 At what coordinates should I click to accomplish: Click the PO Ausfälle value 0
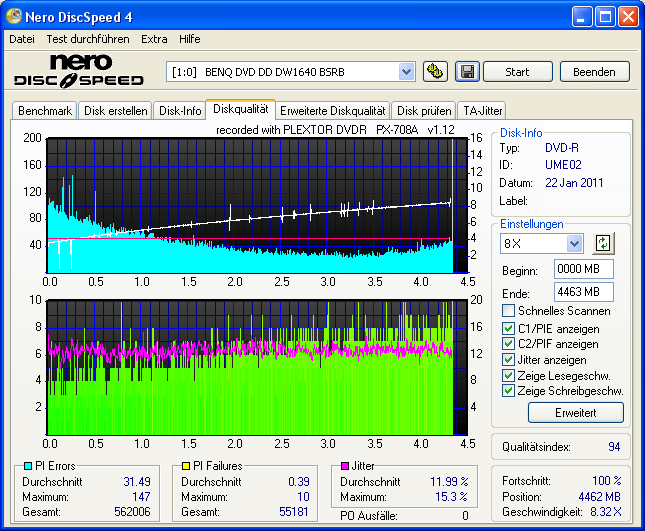point(465,516)
